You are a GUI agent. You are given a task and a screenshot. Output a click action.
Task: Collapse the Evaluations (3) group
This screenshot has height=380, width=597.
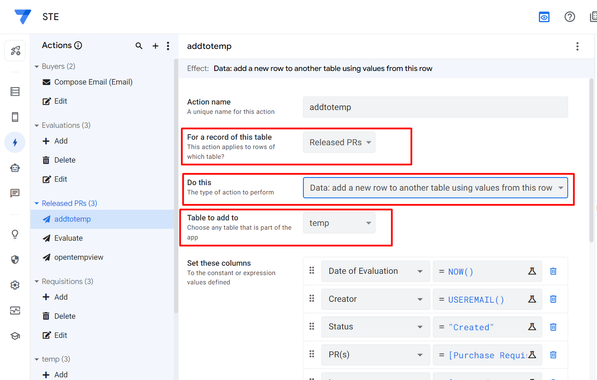(37, 125)
